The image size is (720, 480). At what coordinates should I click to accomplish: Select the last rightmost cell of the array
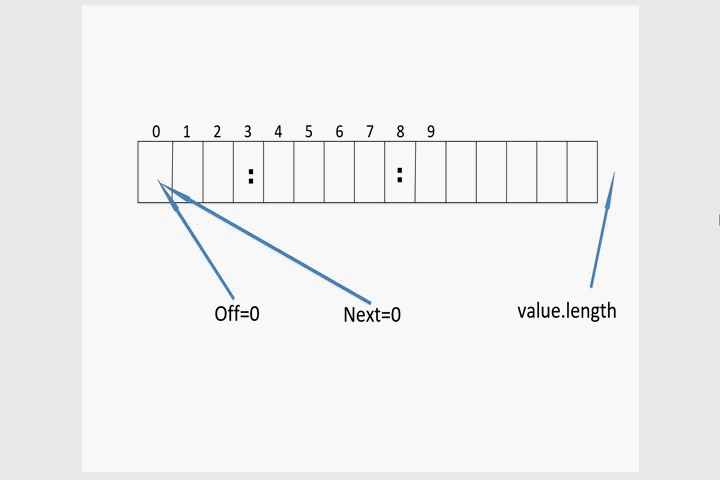(582, 172)
